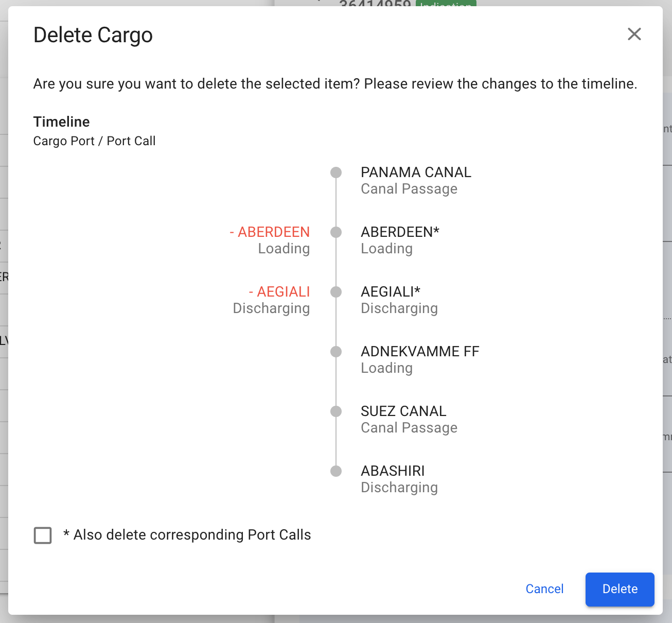Click the SUEZ CANAL timeline dot
Viewport: 672px width, 623px height.
pyautogui.click(x=336, y=411)
